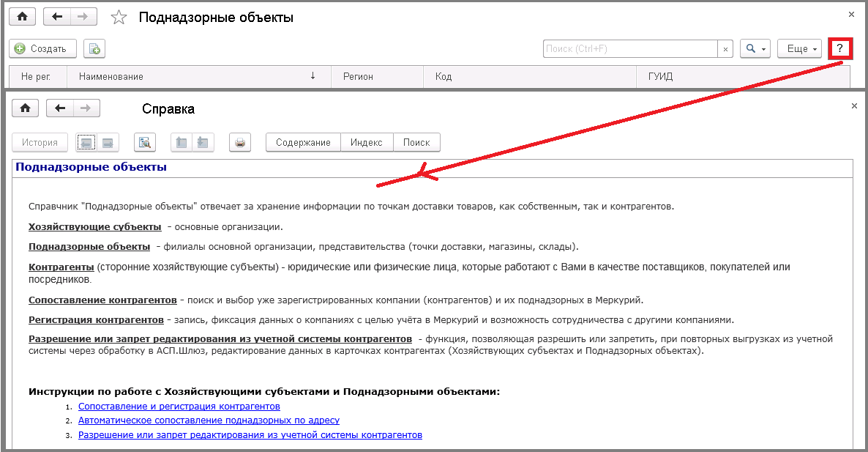Image resolution: width=868 pixels, height=452 pixels.
Task: Open the Сопоставление и регистрация контрагентов instruction link
Action: click(179, 406)
